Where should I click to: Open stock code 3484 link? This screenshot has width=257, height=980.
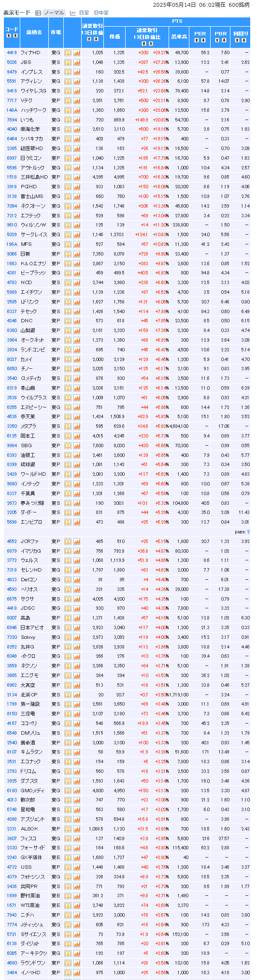[12, 972]
